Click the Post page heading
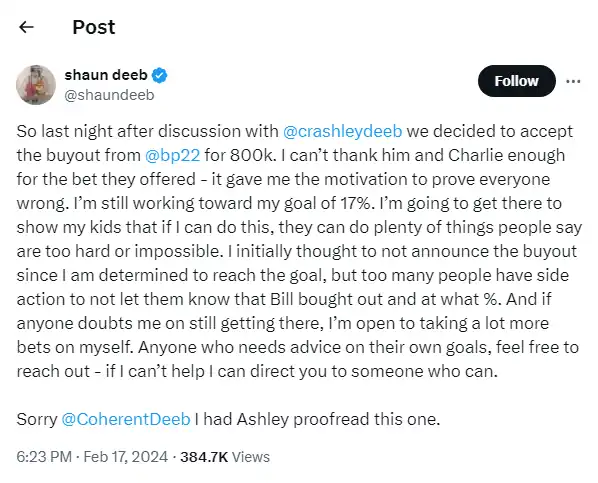 coord(94,27)
